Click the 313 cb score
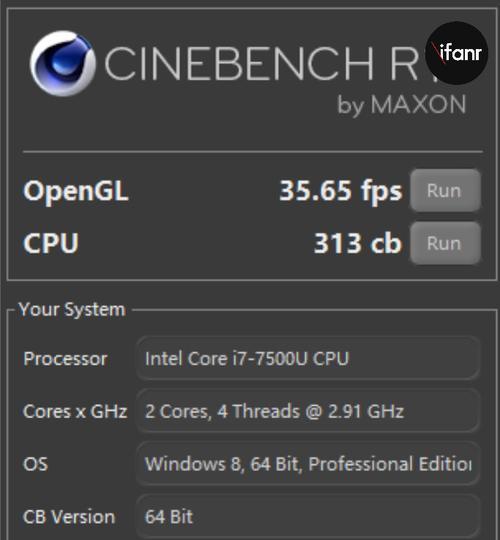The width and height of the screenshot is (500, 540). pyautogui.click(x=358, y=243)
